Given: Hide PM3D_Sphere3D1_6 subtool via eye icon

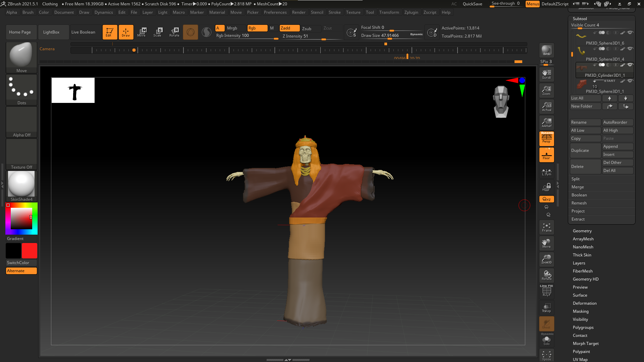Looking at the screenshot, I should [x=630, y=33].
